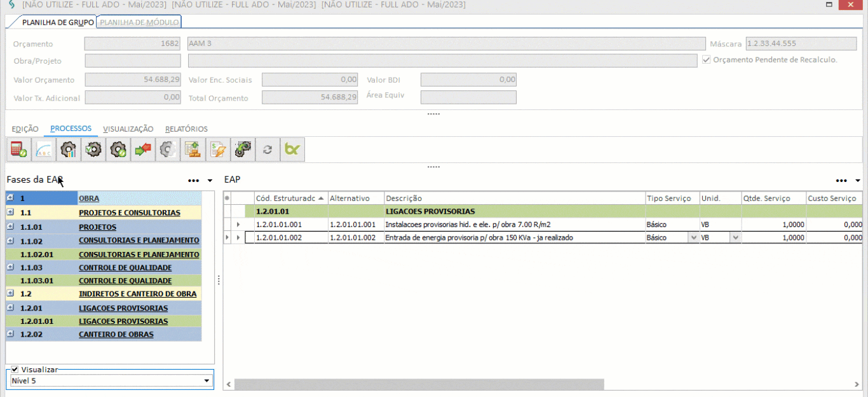Click the Custo Serviço column header

[x=834, y=198]
